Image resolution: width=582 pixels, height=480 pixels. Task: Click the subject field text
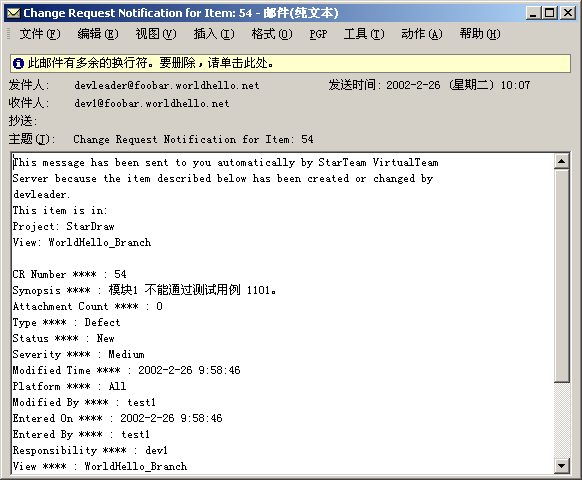(193, 139)
